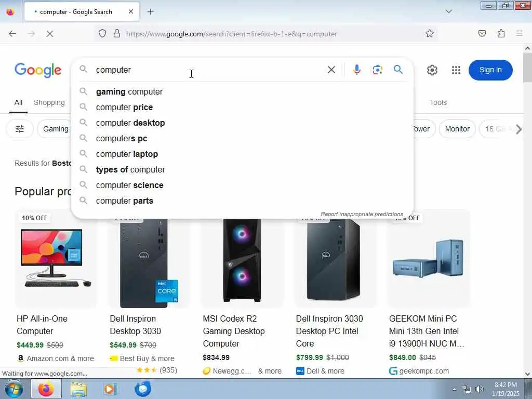532x399 pixels.
Task: Open GEEKOM Mini PC product image
Action: 428,259
